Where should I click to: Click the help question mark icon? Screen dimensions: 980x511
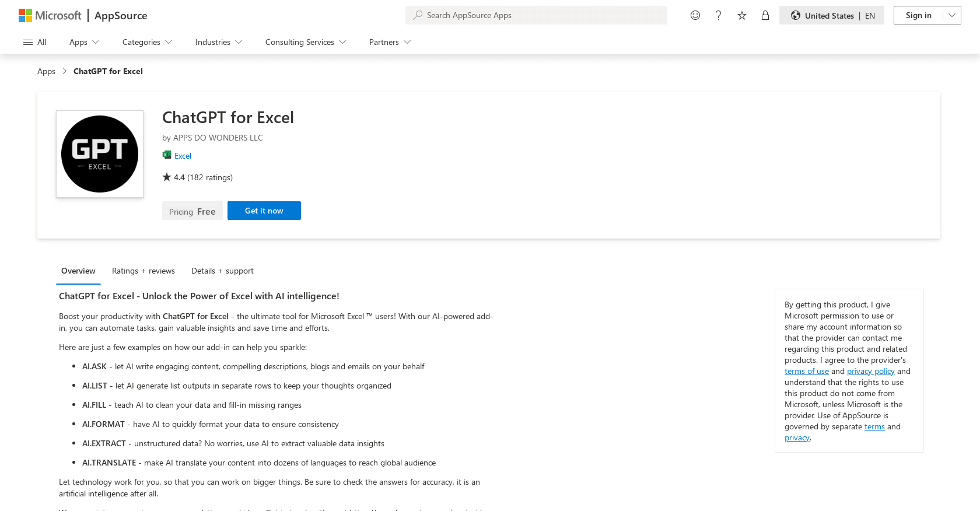(718, 15)
